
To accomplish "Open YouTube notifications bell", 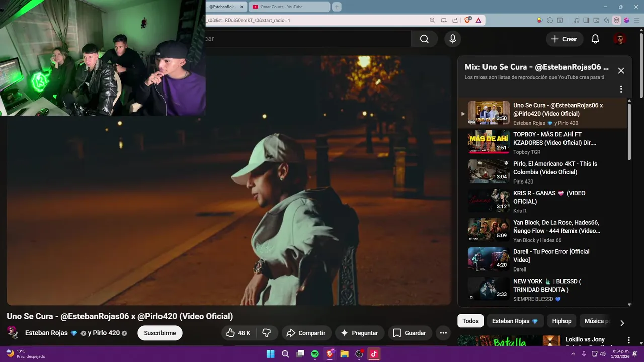I will click(595, 39).
